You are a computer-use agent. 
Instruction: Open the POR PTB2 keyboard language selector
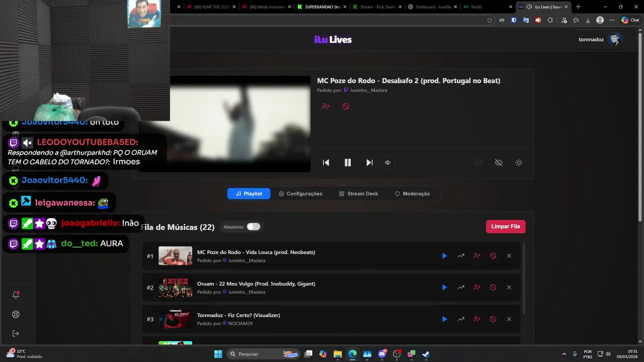[588, 354]
